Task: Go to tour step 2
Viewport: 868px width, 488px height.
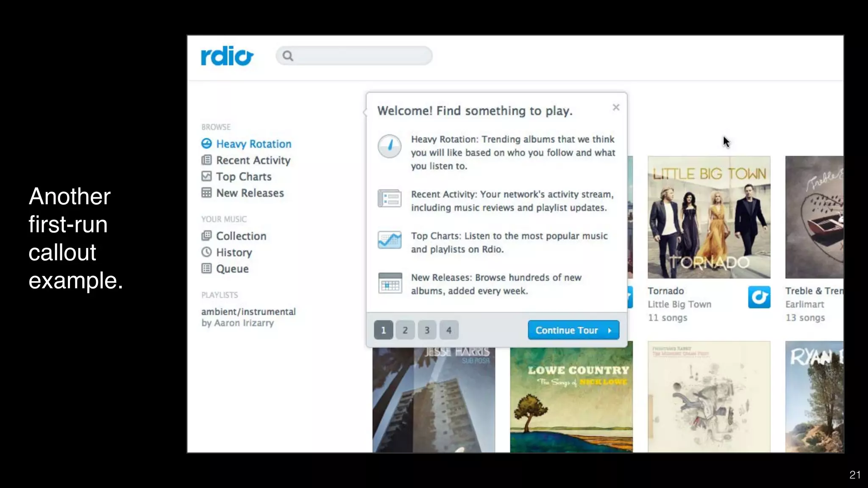Action: [x=405, y=330]
